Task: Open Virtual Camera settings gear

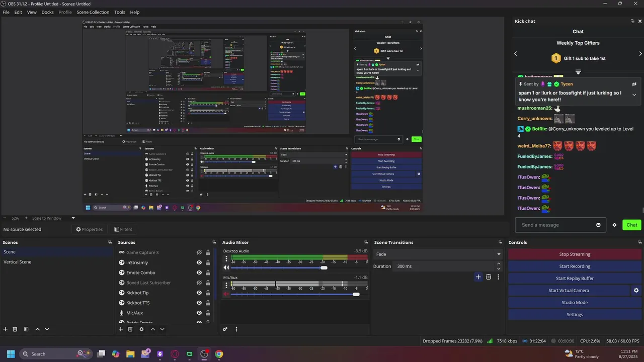Action: [636, 291]
